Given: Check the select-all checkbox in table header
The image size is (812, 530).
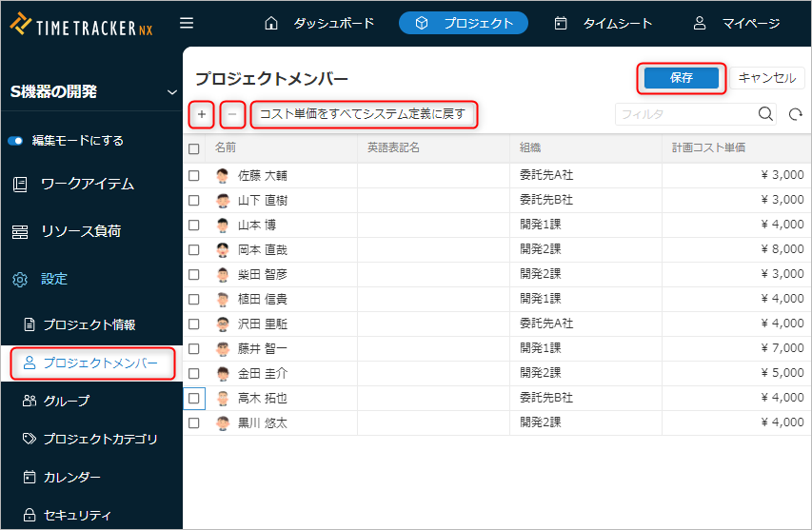Looking at the screenshot, I should [194, 148].
